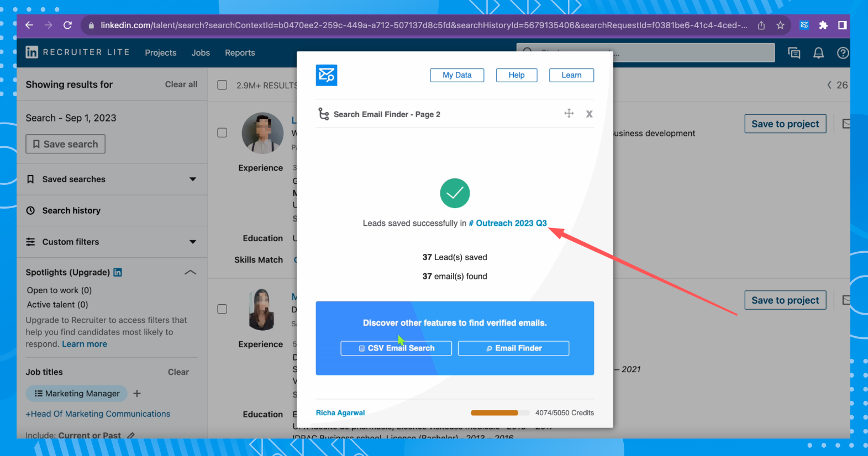
Task: Click the browser forward arrow
Action: tap(49, 25)
